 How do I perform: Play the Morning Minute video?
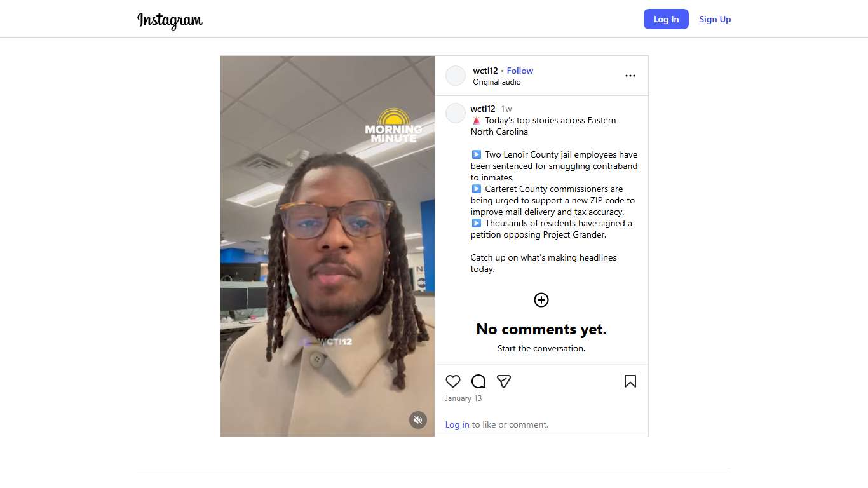328,246
